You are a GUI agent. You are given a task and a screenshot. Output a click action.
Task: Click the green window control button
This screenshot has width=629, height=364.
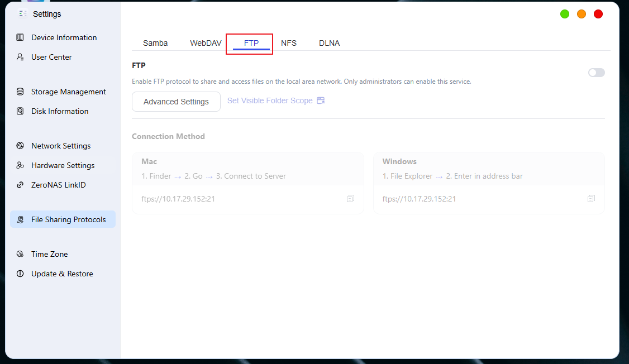tap(564, 14)
